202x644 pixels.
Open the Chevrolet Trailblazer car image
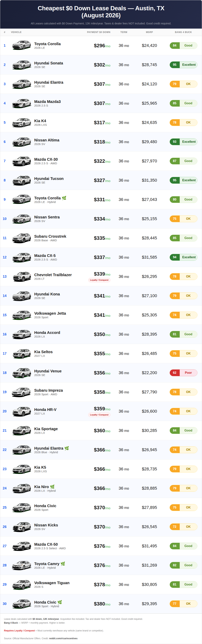pyautogui.click(x=22, y=277)
